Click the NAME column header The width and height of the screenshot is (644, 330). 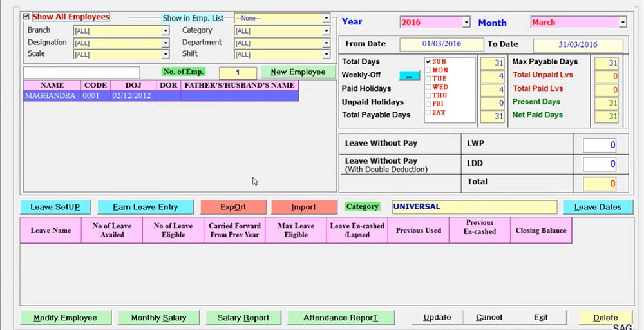(52, 86)
